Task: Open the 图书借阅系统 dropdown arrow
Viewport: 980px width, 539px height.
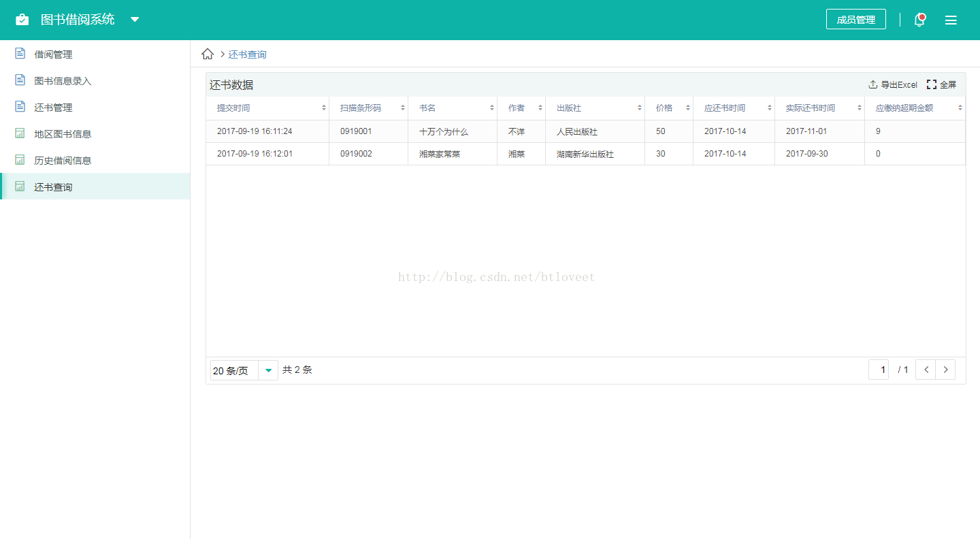Action: point(135,20)
